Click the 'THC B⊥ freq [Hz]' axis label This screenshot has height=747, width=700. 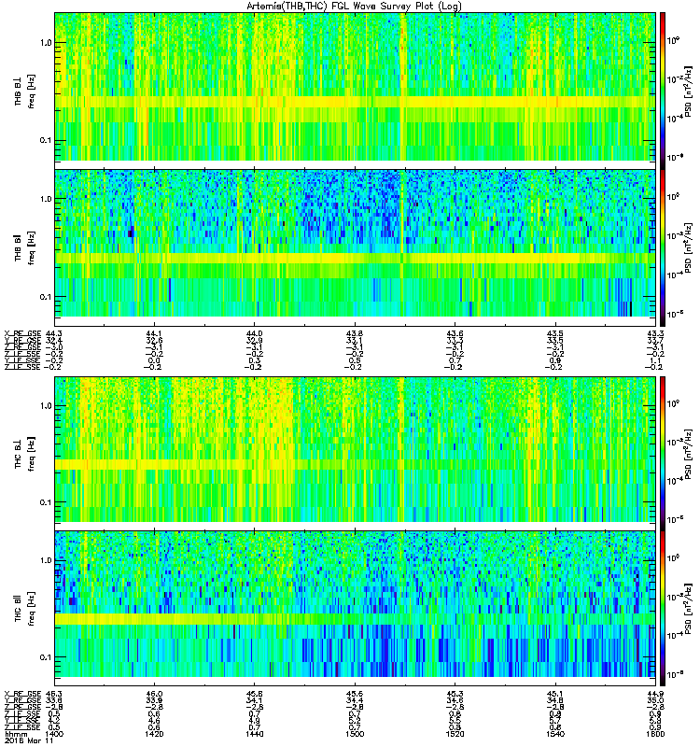click(x=25, y=453)
